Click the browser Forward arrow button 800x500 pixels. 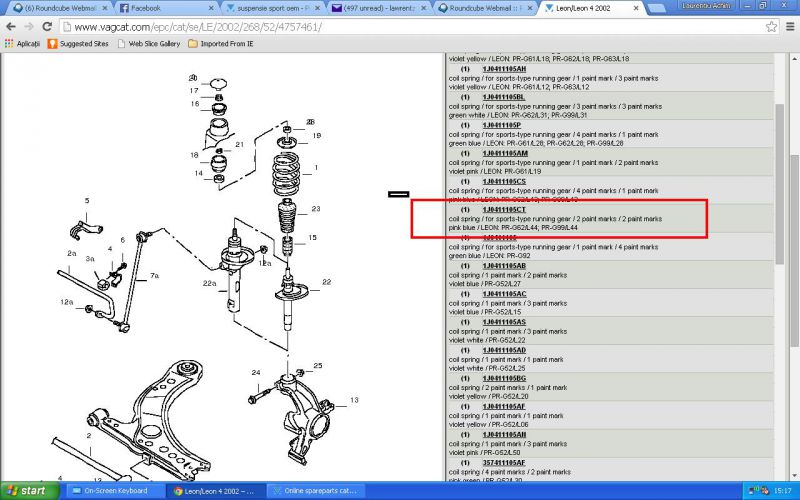[x=29, y=27]
